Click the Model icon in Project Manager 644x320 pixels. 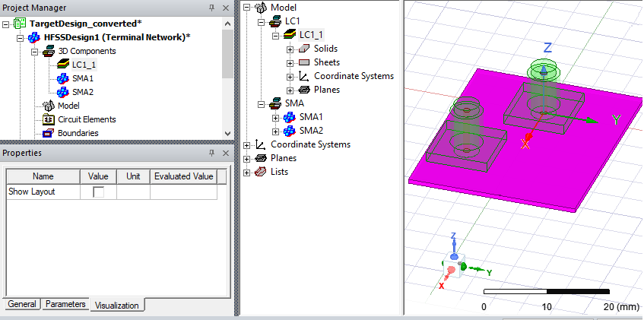[49, 106]
